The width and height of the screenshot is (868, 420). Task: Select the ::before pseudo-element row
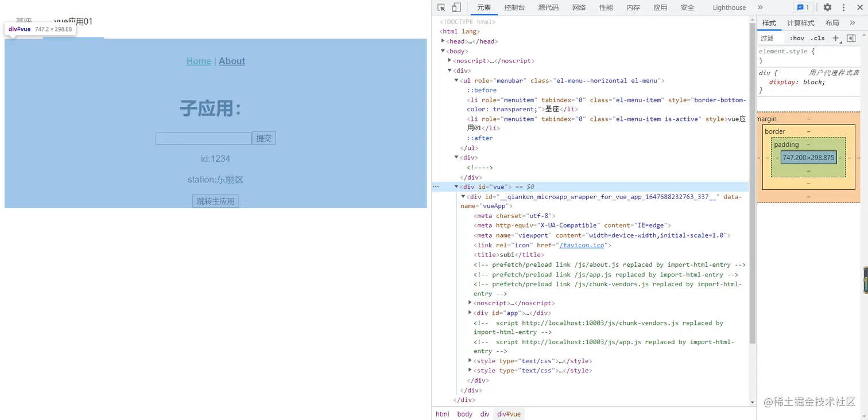pyautogui.click(x=482, y=90)
